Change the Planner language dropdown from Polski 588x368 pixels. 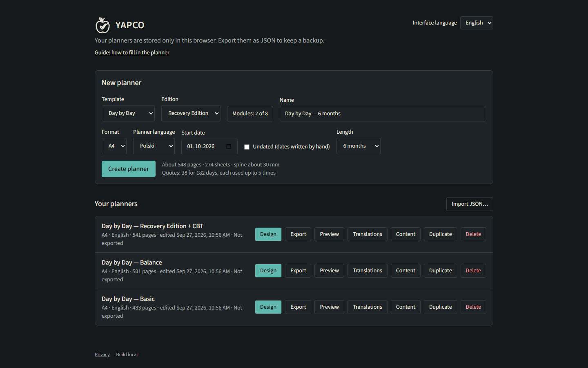154,146
